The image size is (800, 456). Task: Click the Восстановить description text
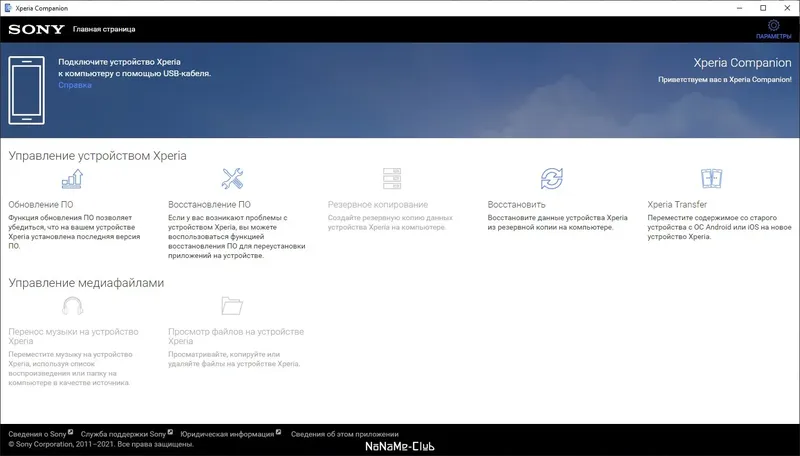tap(557, 222)
